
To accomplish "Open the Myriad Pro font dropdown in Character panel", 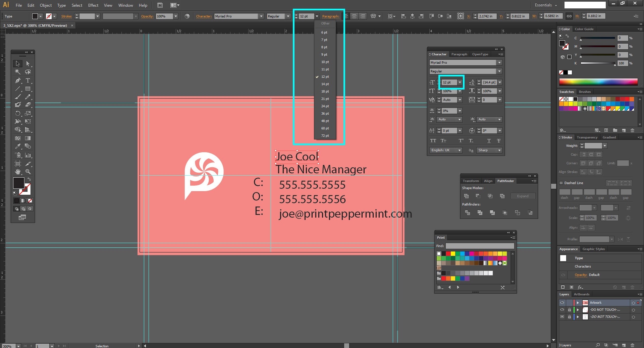I will 499,63.
